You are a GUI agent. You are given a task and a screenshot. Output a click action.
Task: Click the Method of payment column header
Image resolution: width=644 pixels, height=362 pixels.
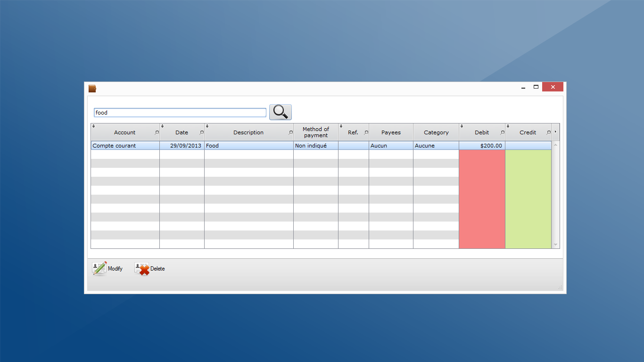point(316,132)
